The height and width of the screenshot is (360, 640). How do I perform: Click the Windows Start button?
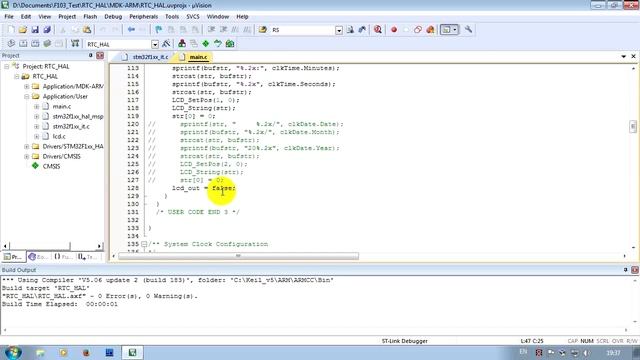pyautogui.click(x=13, y=352)
